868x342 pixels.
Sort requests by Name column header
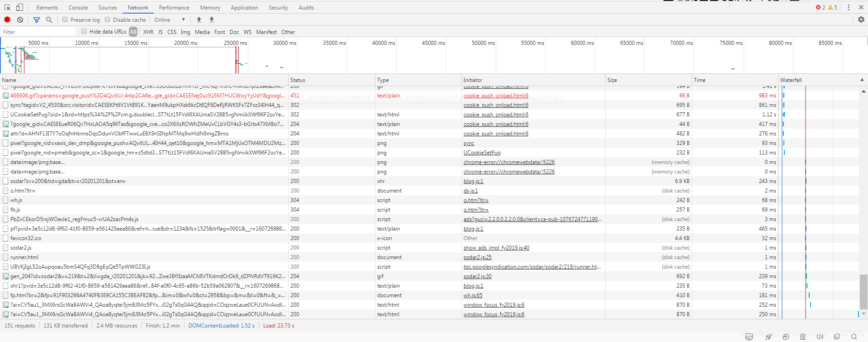144,80
